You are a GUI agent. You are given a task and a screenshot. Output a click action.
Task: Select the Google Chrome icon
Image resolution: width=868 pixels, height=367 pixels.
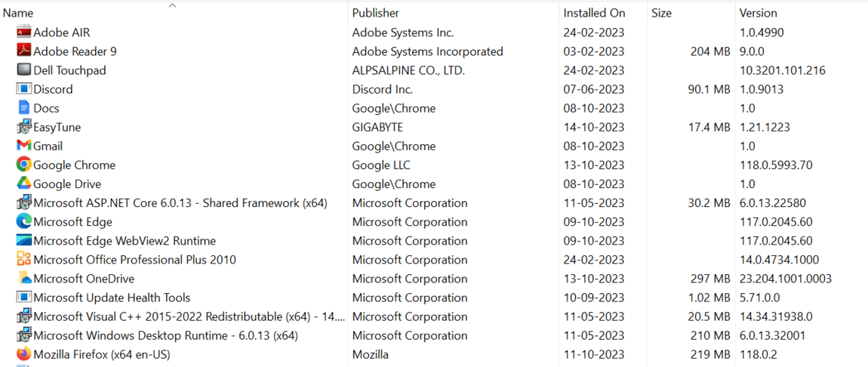pos(24,165)
